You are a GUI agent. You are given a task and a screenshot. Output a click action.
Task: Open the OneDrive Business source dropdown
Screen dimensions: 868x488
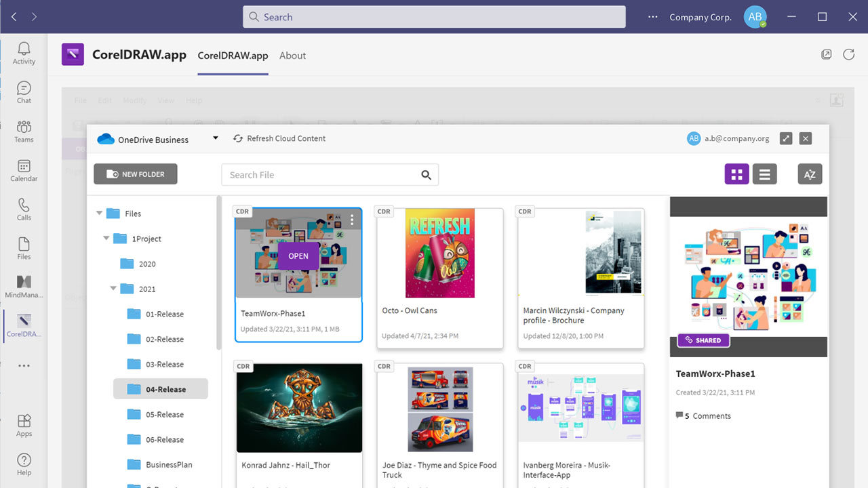coord(216,138)
